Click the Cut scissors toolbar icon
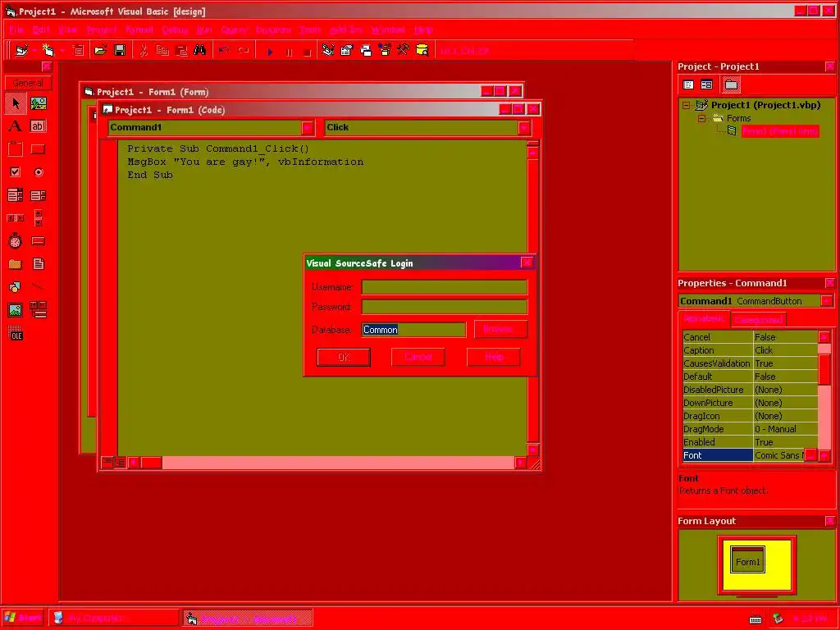Screen dimensions: 840x630 (x=143, y=50)
